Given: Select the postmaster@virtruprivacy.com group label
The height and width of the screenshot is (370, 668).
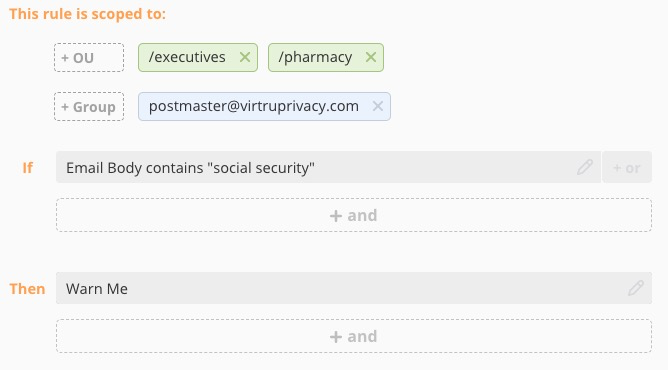Looking at the screenshot, I should click(x=253, y=106).
